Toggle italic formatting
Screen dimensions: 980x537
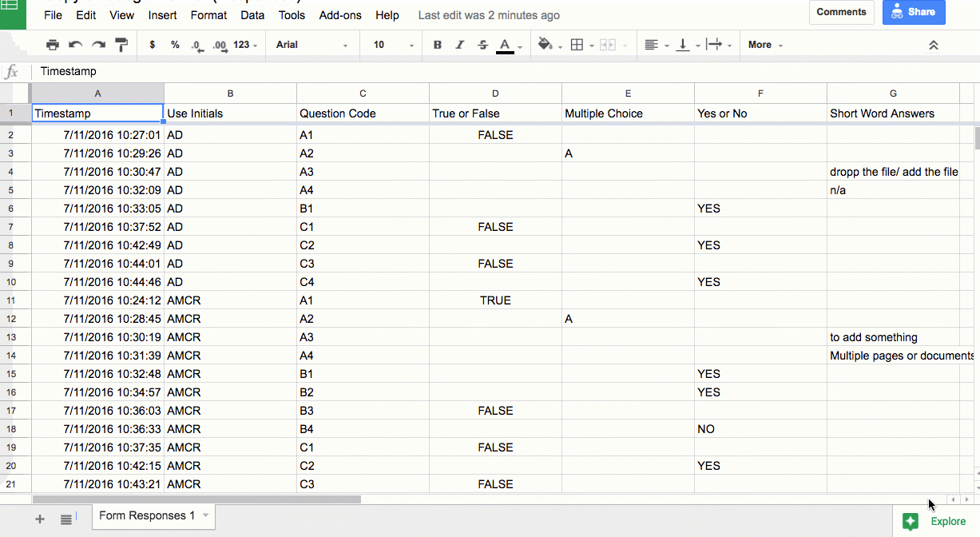(x=459, y=45)
